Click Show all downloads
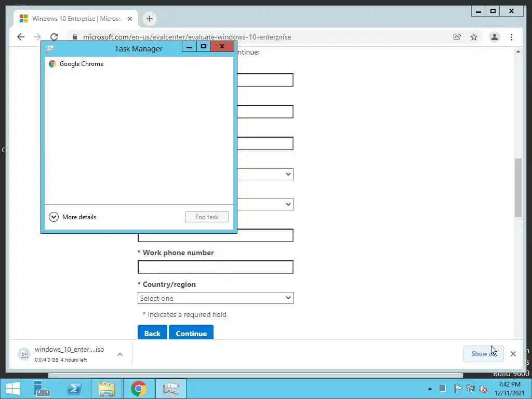Image resolution: width=532 pixels, height=399 pixels. click(x=484, y=353)
